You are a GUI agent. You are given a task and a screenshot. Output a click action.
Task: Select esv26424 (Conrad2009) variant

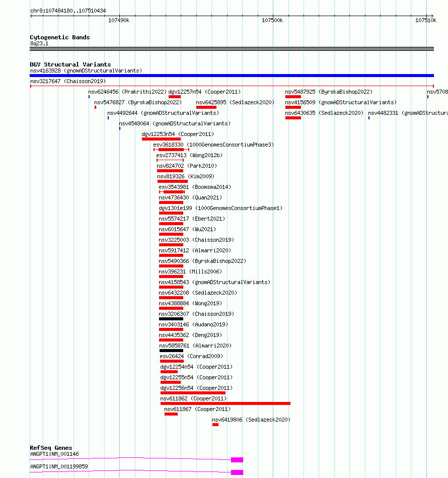point(191,357)
